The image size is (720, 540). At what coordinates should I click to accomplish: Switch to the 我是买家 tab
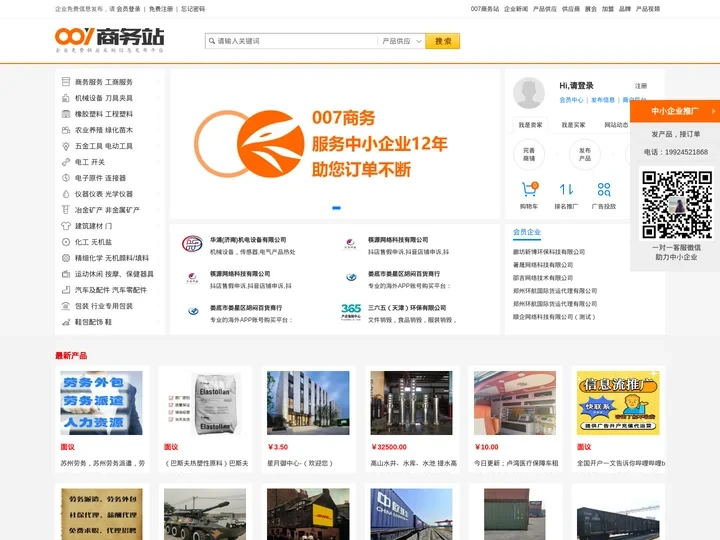pos(573,125)
